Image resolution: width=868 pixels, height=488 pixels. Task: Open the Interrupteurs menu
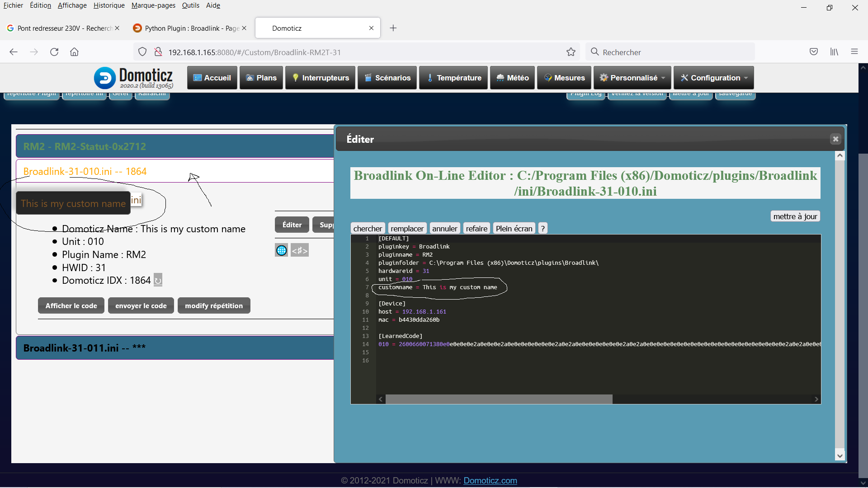click(x=321, y=78)
